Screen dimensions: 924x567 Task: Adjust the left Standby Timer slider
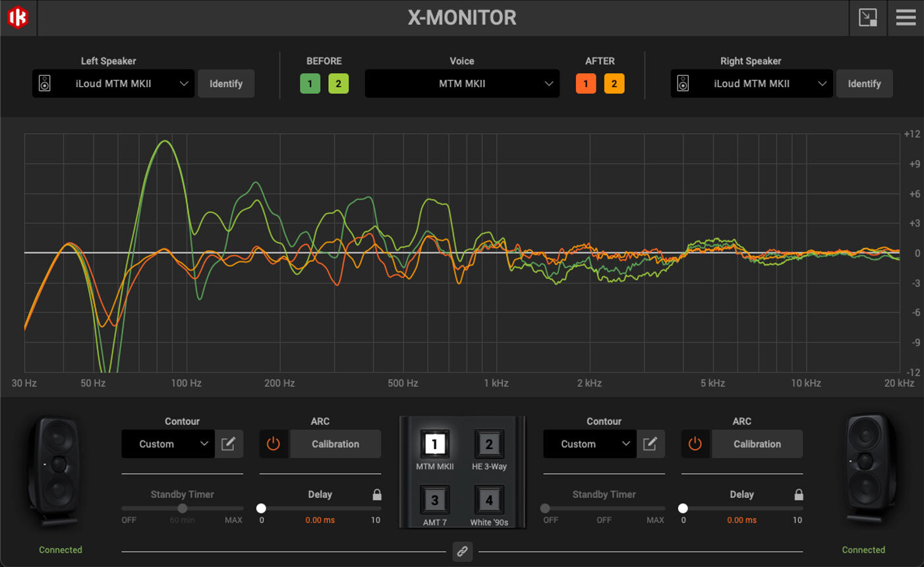tap(182, 508)
